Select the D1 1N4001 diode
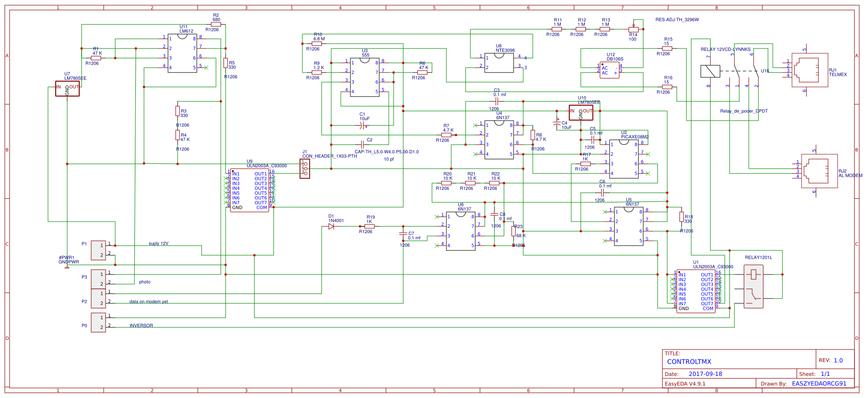This screenshot has height=398, width=868. [331, 226]
